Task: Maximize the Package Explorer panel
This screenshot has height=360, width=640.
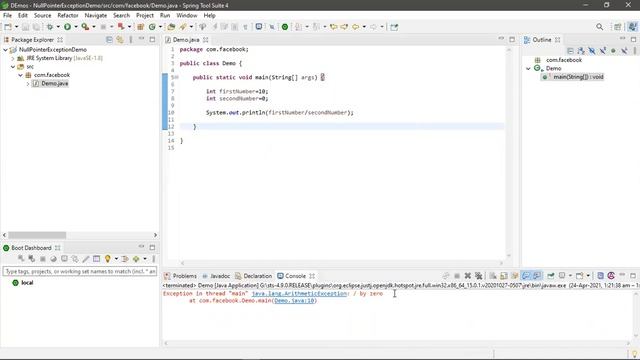Action: [x=152, y=40]
